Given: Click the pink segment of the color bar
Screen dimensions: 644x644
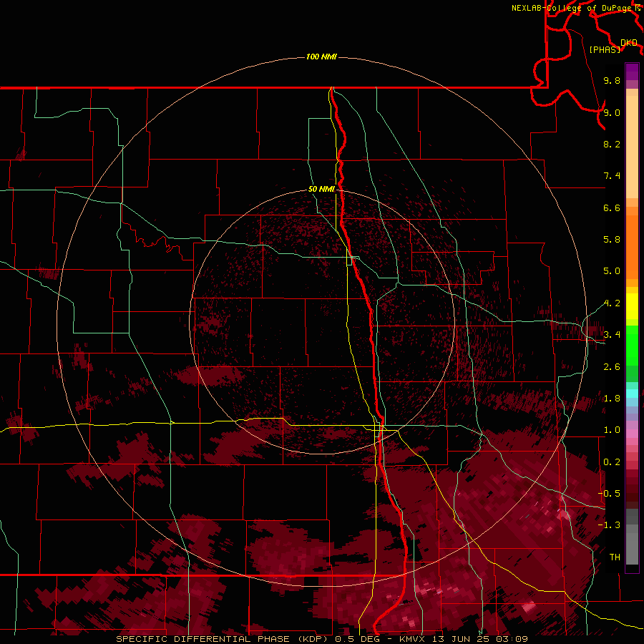Looking at the screenshot, I should pos(632,434).
